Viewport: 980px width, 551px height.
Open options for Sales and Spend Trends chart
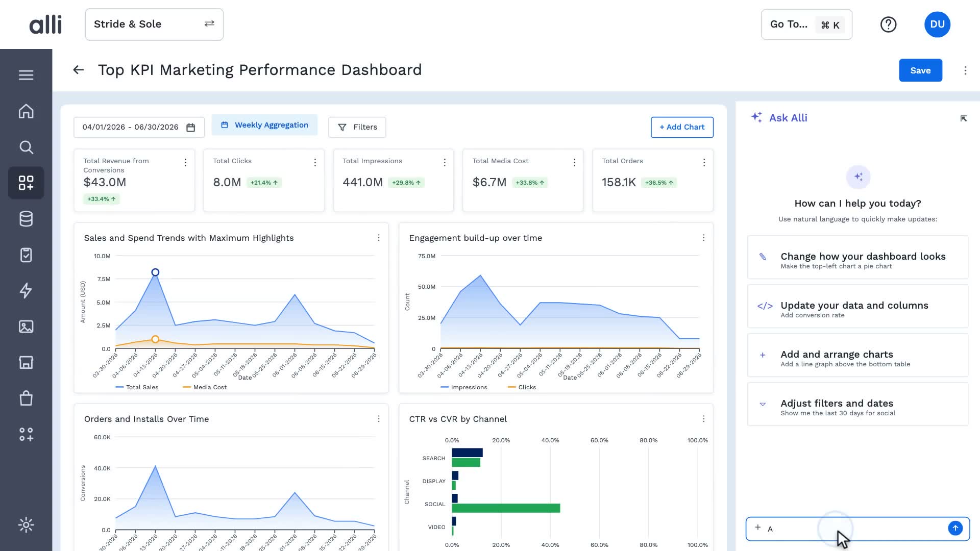(x=378, y=238)
